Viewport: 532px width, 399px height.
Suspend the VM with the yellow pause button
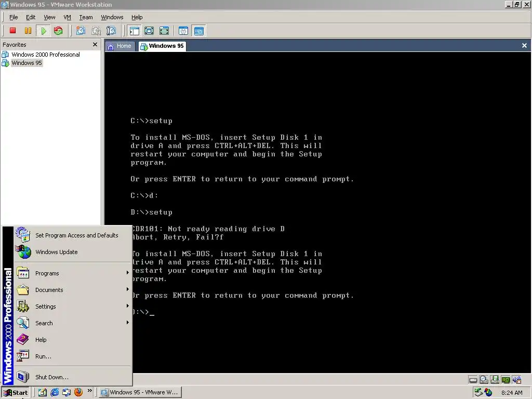pos(28,31)
